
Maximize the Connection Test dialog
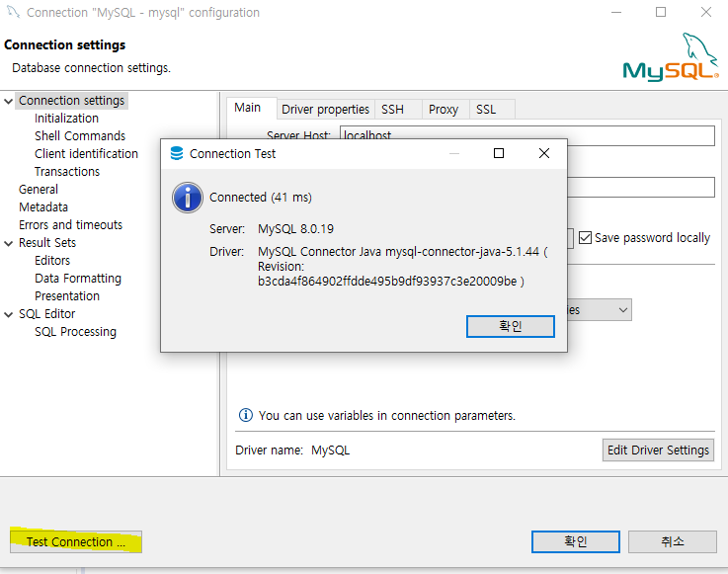coord(499,153)
